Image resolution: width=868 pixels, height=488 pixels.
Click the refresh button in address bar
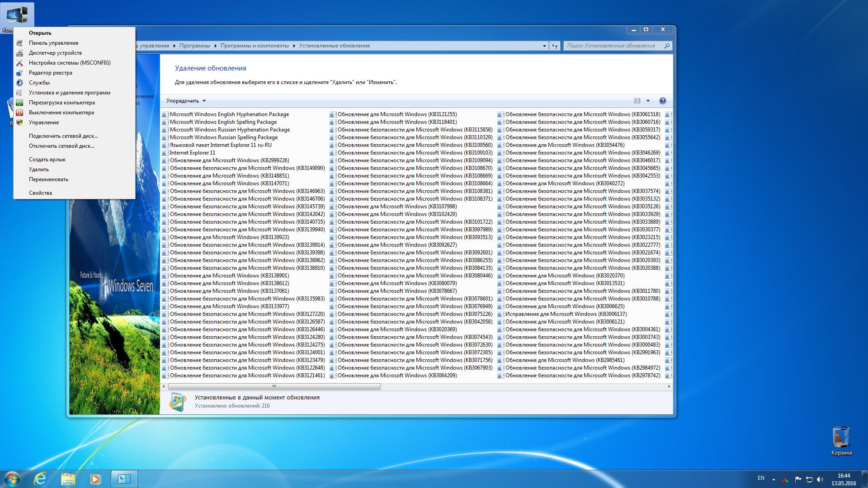[x=555, y=46]
